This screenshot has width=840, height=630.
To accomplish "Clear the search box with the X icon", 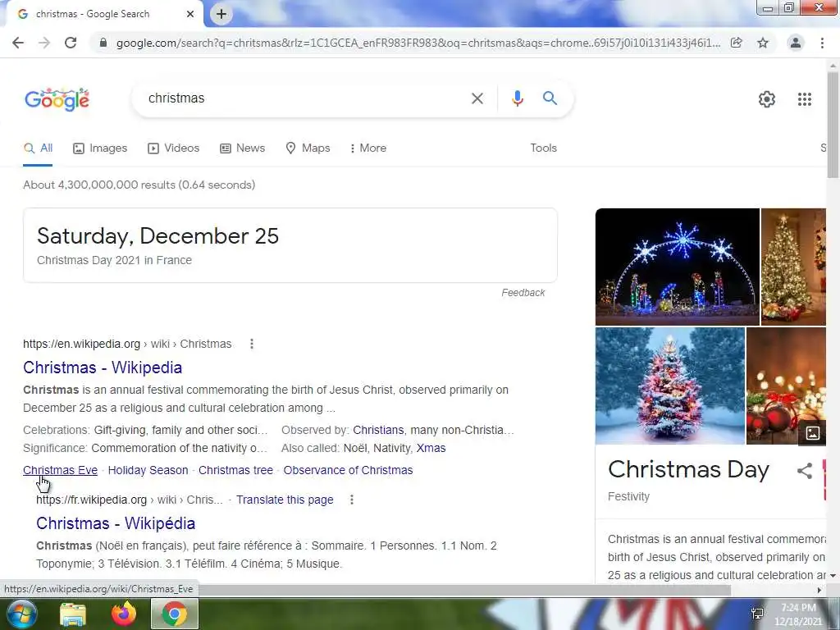I will 477,98.
